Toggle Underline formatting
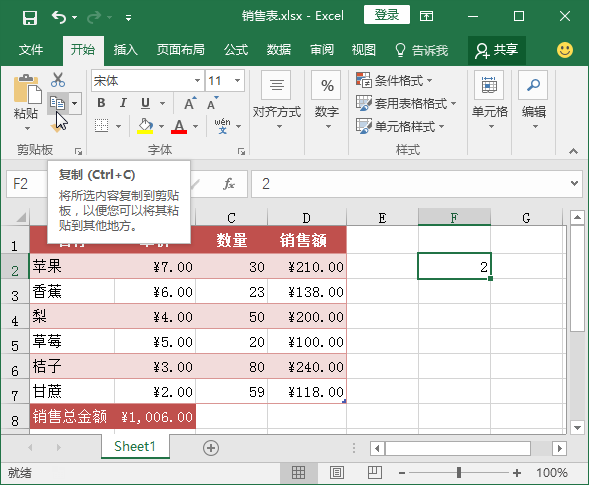The image size is (589, 485). 145,103
